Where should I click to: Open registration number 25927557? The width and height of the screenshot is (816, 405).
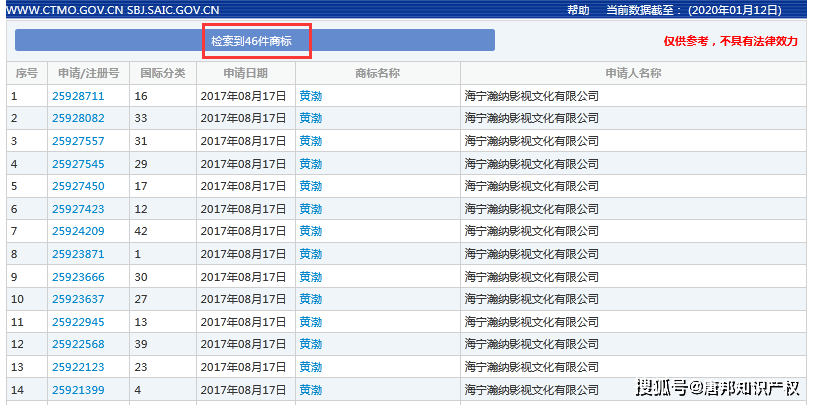click(78, 141)
